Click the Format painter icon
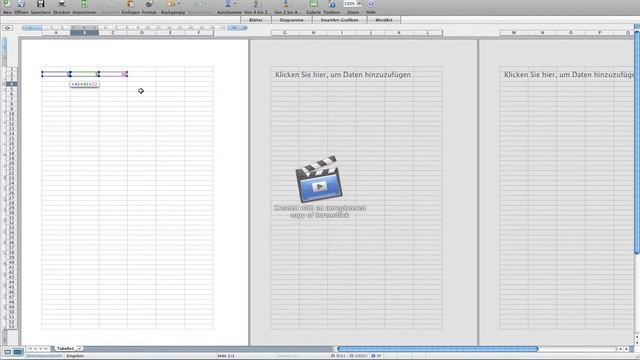The height and width of the screenshot is (360, 640). [x=149, y=4]
